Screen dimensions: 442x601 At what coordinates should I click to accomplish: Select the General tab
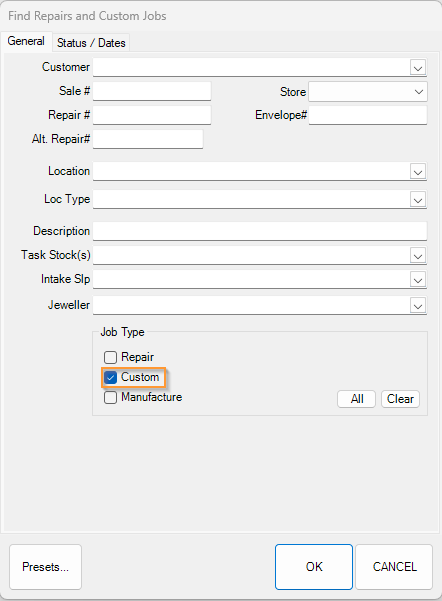coord(26,41)
